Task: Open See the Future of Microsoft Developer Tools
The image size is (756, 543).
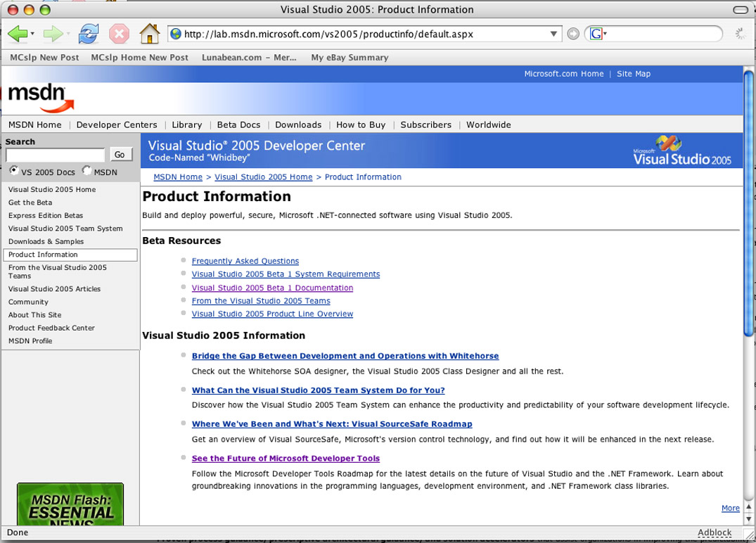Action: click(286, 459)
